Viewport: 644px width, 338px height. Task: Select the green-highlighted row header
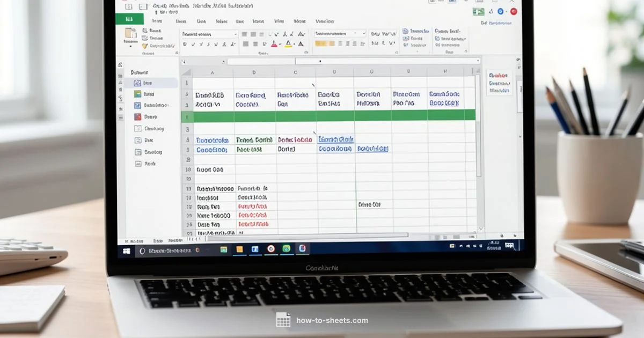point(187,116)
